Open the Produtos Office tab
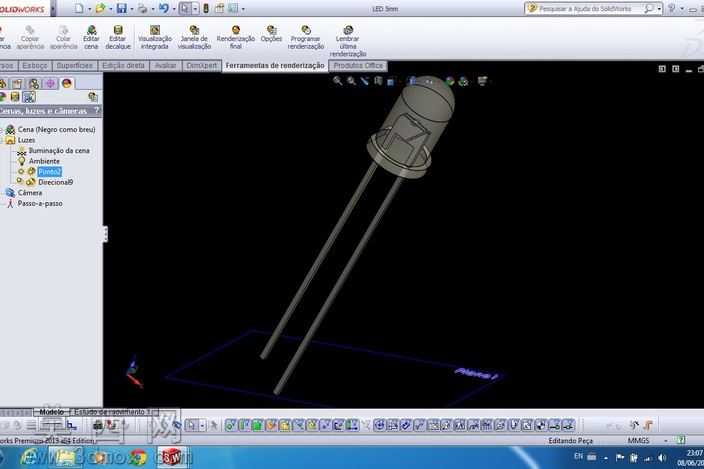Image resolution: width=704 pixels, height=469 pixels. (358, 66)
